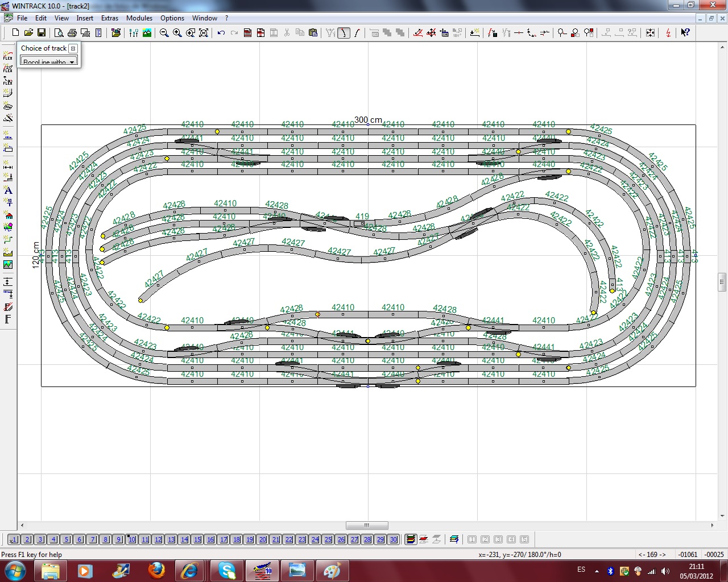Save the track plan with floppy icon

point(42,33)
